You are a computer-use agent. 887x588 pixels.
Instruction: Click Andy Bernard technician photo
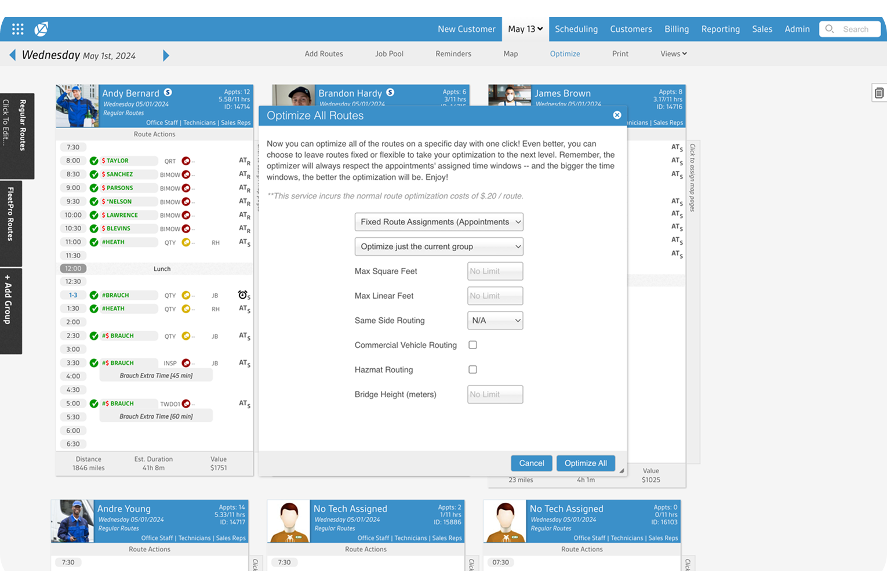coord(77,106)
